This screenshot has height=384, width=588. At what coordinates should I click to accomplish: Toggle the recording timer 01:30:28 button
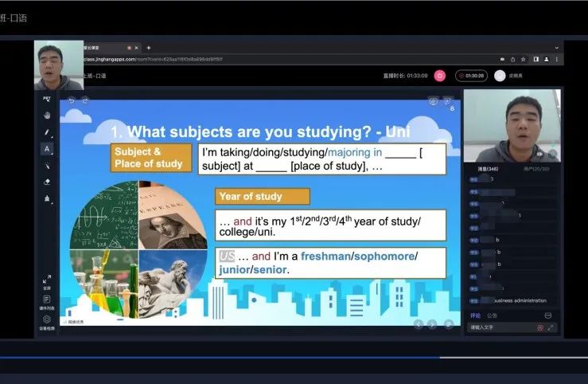(x=471, y=76)
